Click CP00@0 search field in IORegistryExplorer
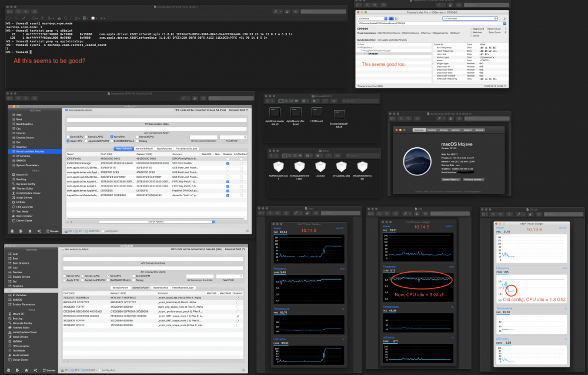The image size is (588, 375). coord(470,18)
